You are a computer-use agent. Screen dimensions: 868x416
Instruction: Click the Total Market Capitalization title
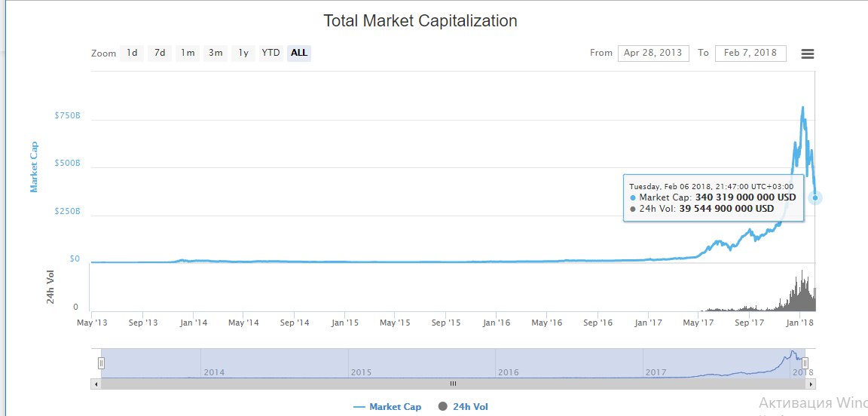(420, 20)
